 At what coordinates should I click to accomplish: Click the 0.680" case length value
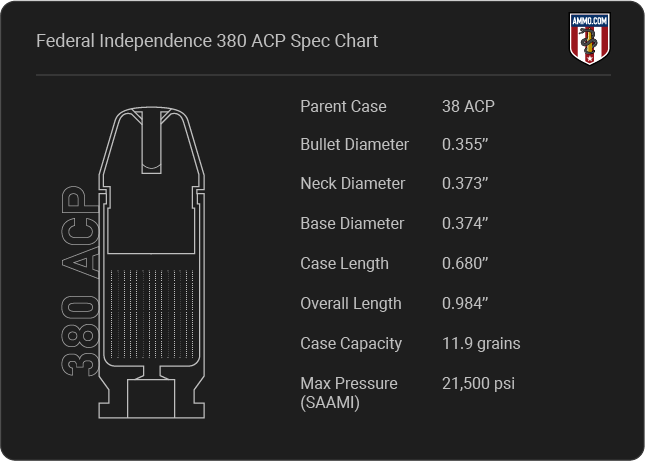[x=465, y=263]
